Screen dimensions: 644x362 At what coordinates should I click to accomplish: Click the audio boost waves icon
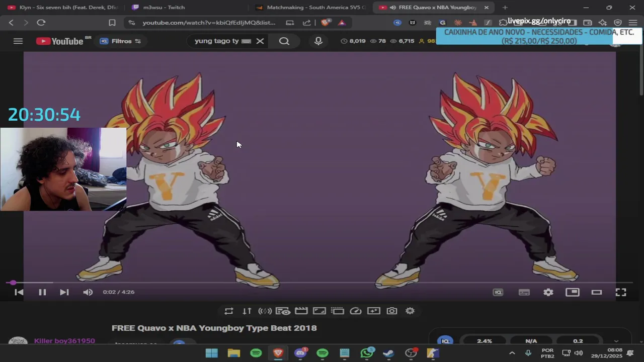click(x=265, y=311)
